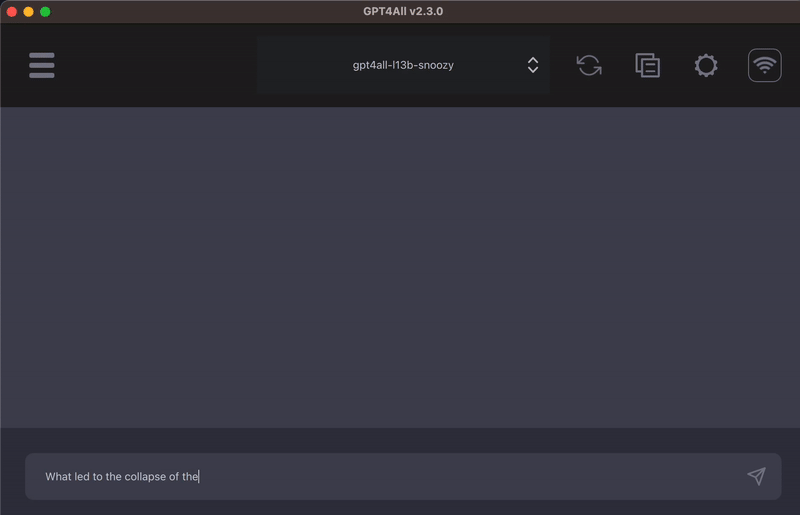This screenshot has height=515, width=800.
Task: Click the empty chat conversation area
Action: (x=400, y=265)
